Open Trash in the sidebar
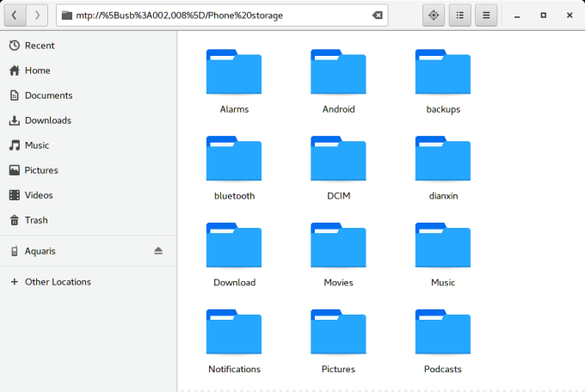Screen dimensions: 585x392 [88, 220]
